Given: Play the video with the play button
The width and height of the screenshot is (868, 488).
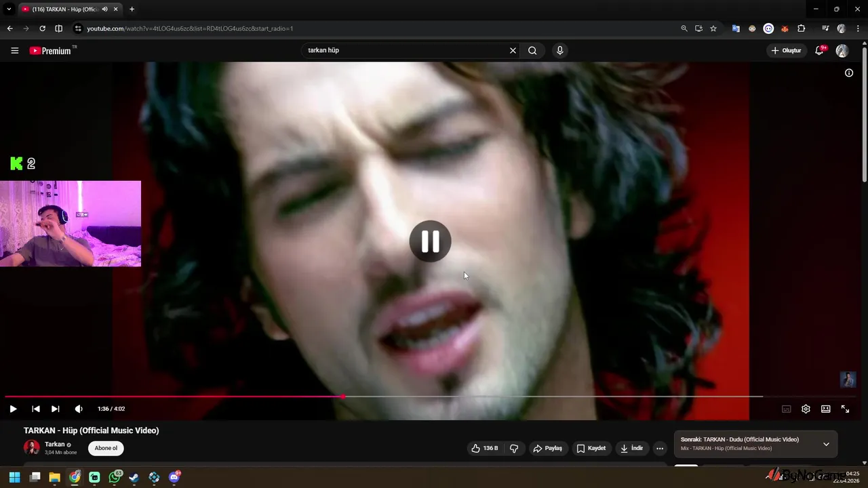Looking at the screenshot, I should tap(13, 409).
